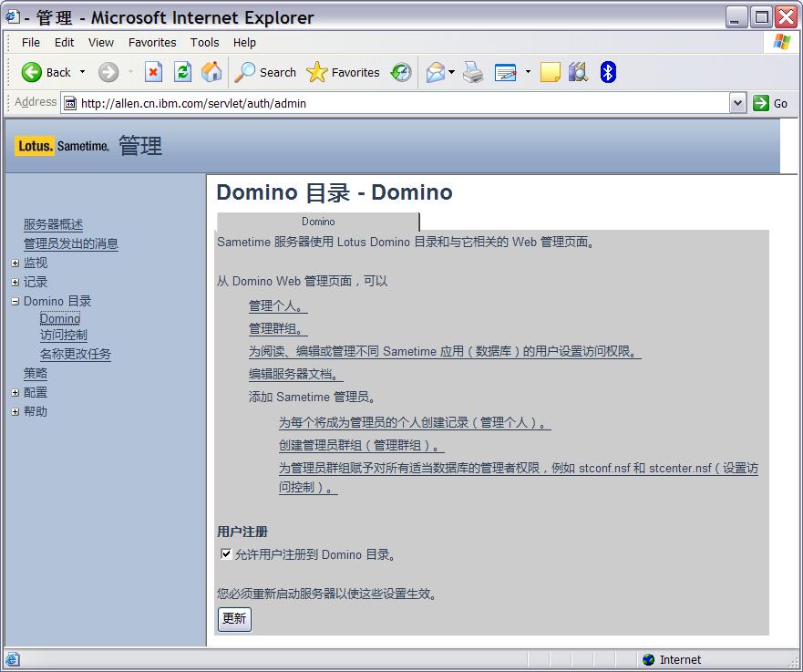803x672 pixels.
Task: Open the Help menu
Action: coord(244,43)
